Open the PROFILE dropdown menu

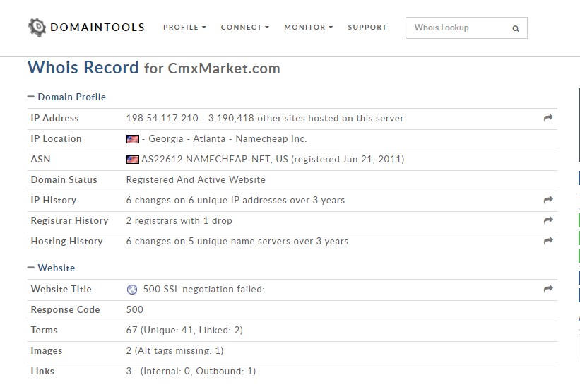tap(184, 28)
